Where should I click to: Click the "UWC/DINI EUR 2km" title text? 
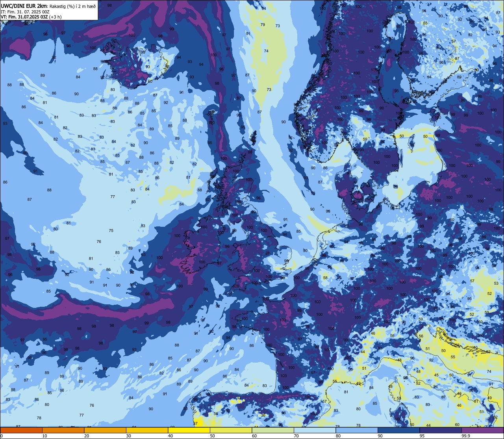point(24,6)
